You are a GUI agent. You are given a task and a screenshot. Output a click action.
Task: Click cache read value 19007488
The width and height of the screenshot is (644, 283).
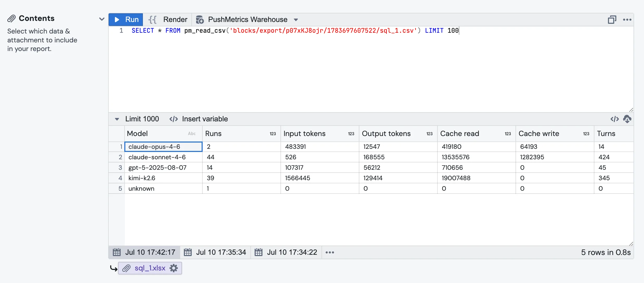[x=476, y=178]
